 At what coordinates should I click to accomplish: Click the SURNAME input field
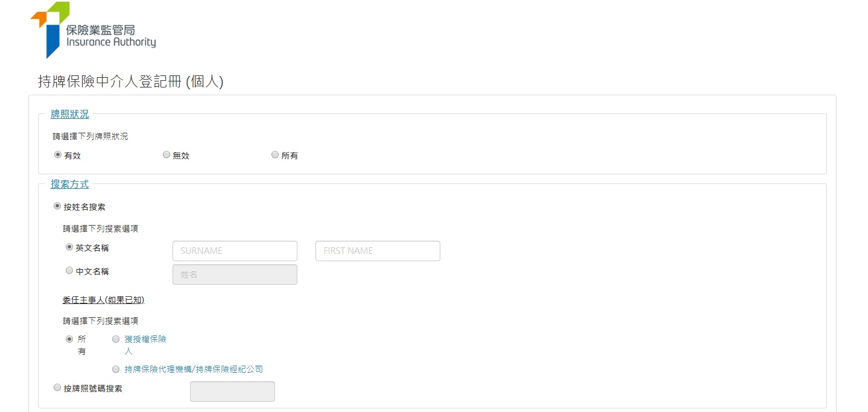pyautogui.click(x=235, y=250)
